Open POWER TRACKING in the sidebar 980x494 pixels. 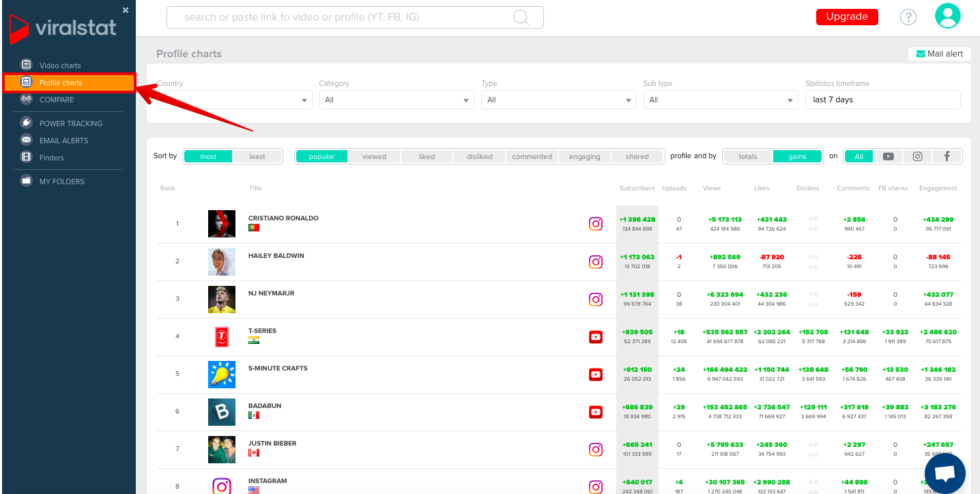coord(71,123)
